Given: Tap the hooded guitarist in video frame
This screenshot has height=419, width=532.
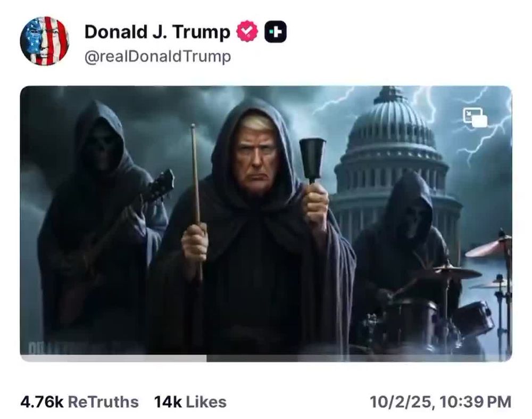Looking at the screenshot, I should tap(102, 217).
